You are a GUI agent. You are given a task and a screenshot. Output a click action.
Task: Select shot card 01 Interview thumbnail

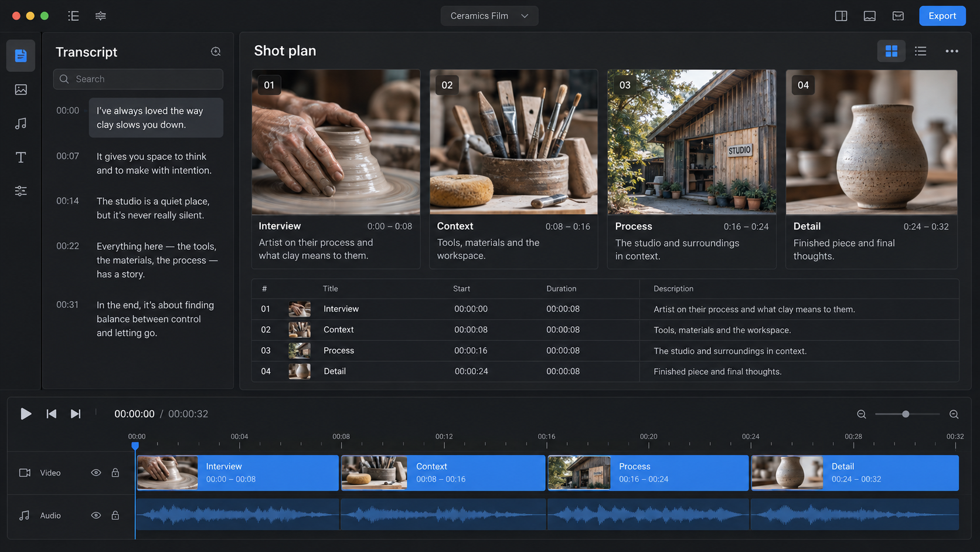coord(336,142)
